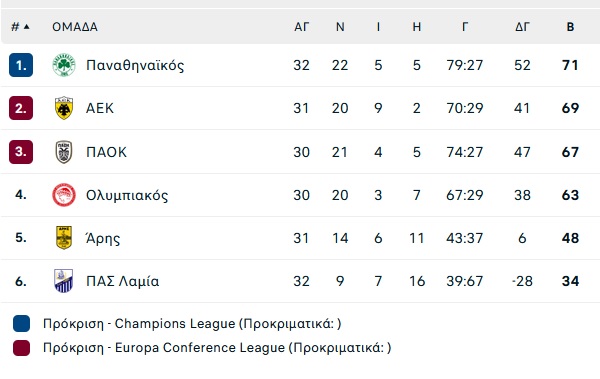Open the ΠΑΣ Λαμία team link

[122, 281]
